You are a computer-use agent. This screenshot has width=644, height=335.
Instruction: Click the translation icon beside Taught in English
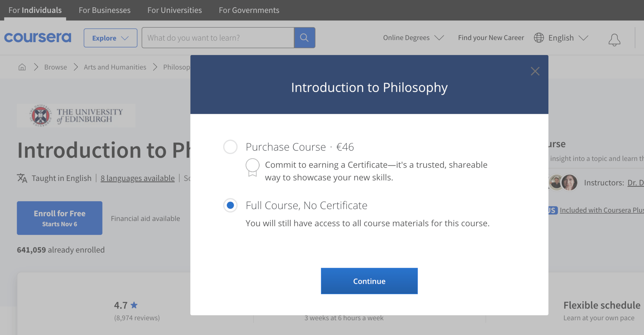(x=22, y=178)
